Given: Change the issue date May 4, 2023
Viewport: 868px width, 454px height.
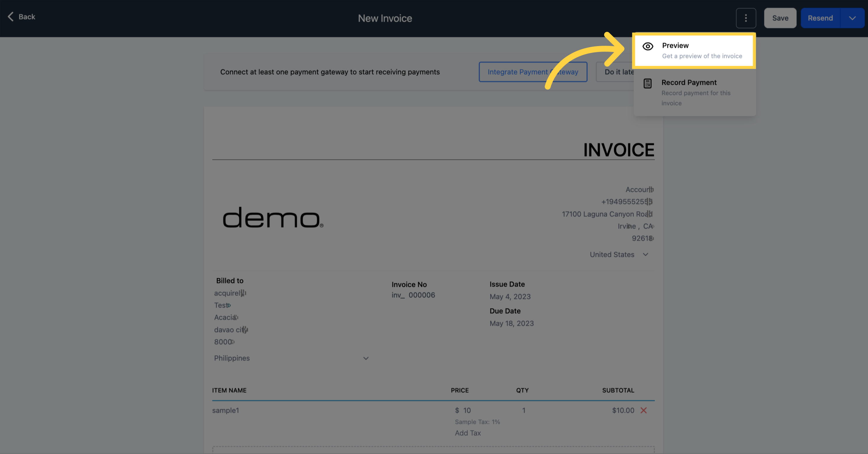Looking at the screenshot, I should 510,297.
